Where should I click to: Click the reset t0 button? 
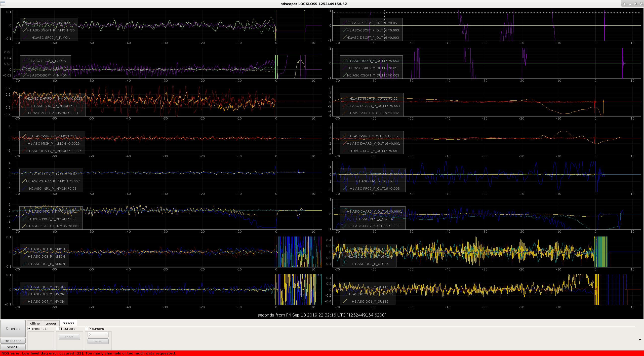pyautogui.click(x=13, y=347)
